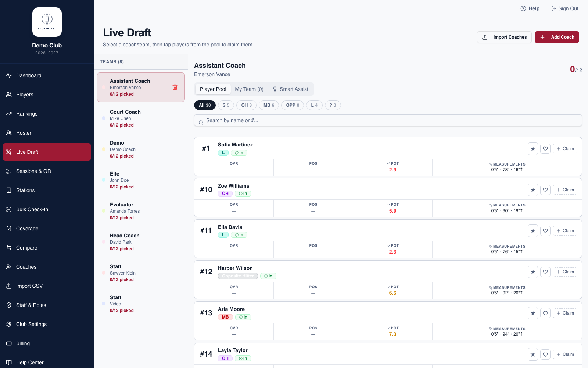
Task: Delete Assistant Coach team with trash icon
Action: pyautogui.click(x=175, y=87)
